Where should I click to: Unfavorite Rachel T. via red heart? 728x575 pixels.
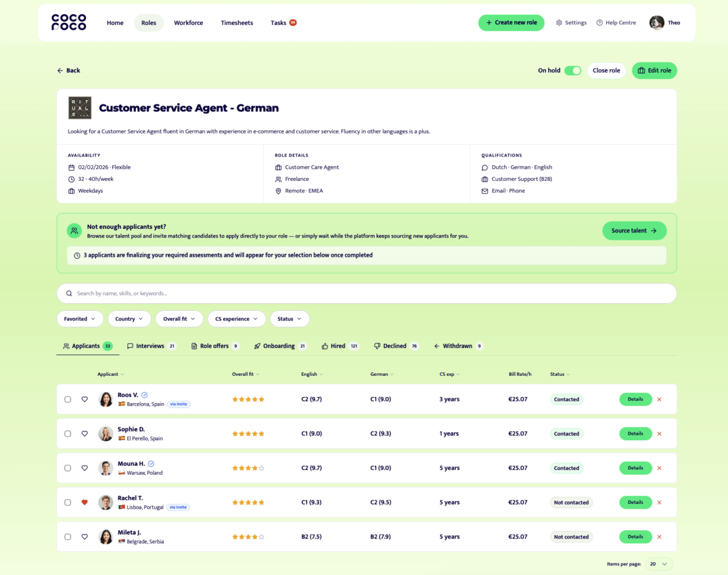click(84, 503)
